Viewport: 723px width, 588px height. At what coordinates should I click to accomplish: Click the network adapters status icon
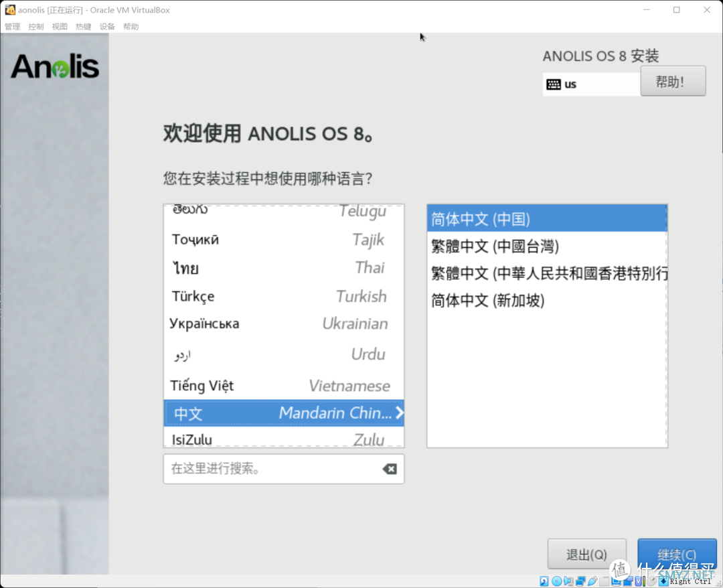click(x=580, y=581)
